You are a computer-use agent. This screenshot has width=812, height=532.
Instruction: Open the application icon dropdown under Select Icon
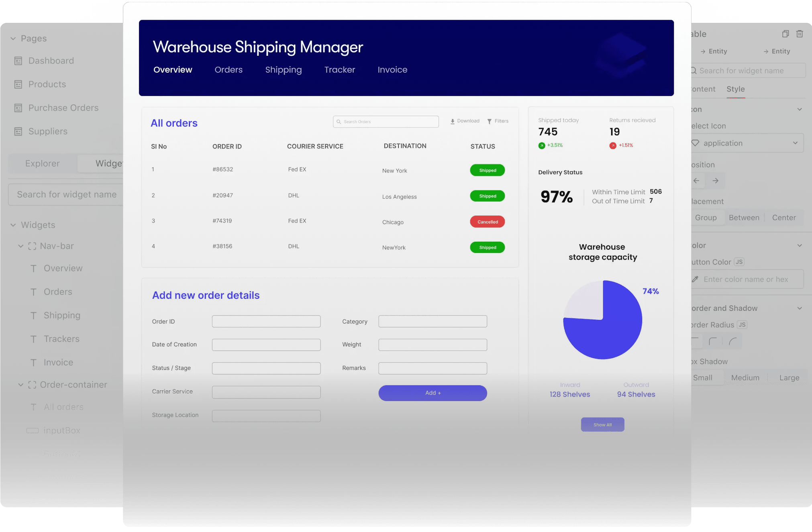coord(746,143)
